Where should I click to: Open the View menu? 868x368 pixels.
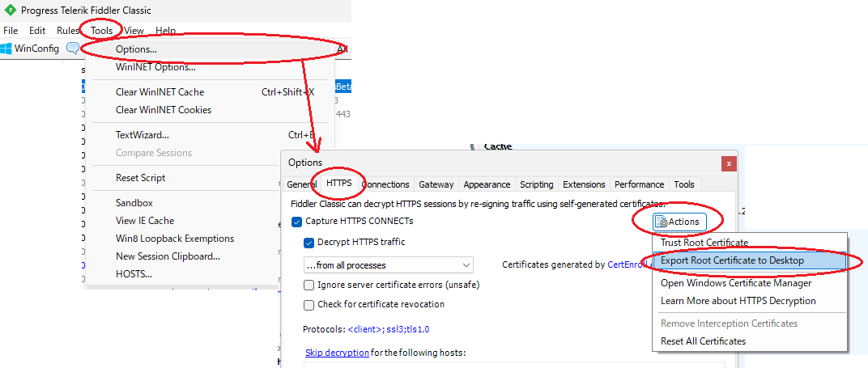(134, 31)
